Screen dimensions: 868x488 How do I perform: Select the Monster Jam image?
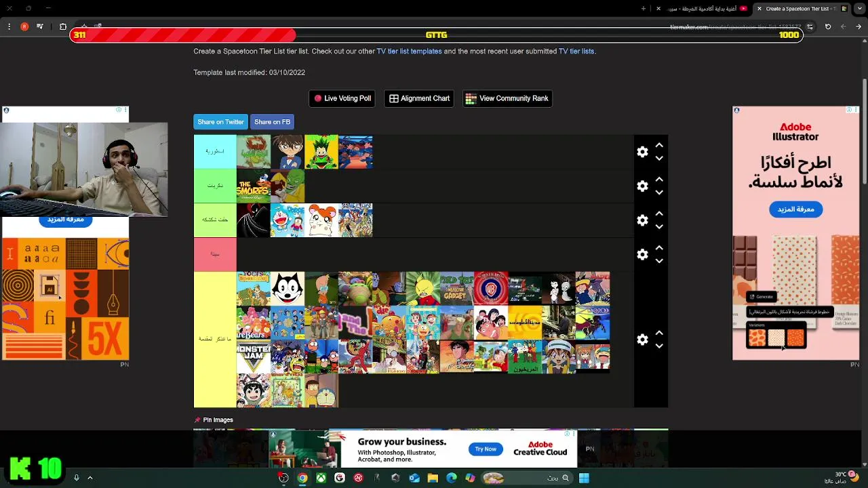pyautogui.click(x=254, y=357)
